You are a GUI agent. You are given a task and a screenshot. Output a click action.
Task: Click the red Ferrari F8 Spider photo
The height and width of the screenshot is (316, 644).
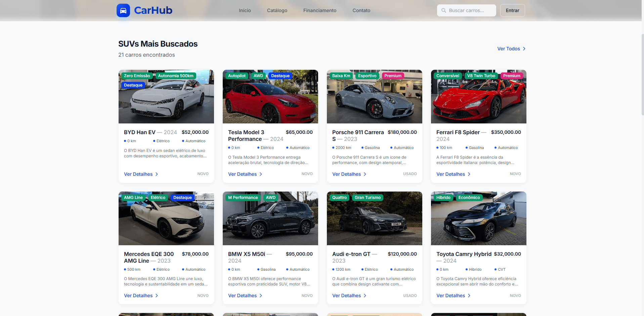click(x=478, y=97)
